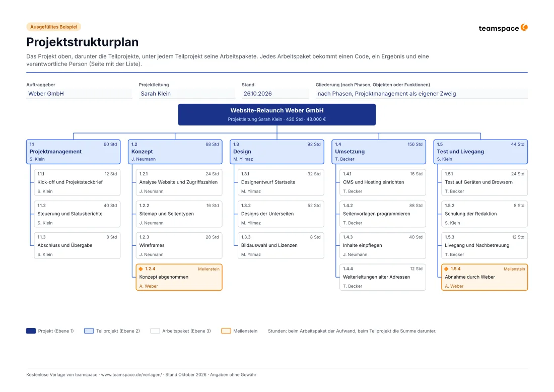Click the M. Yilmaz name under Design header
The width and height of the screenshot is (554, 392).
243,159
